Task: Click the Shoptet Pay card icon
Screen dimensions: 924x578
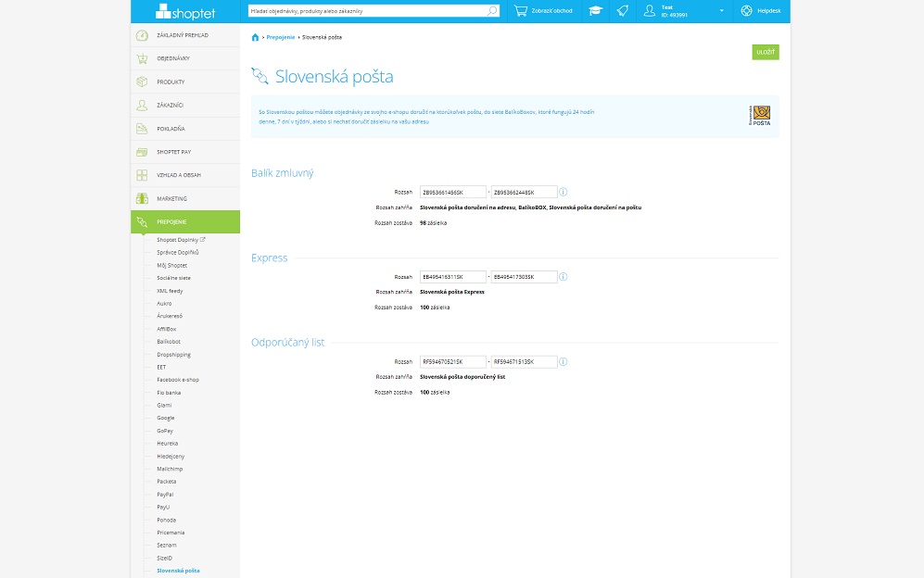Action: point(142,152)
